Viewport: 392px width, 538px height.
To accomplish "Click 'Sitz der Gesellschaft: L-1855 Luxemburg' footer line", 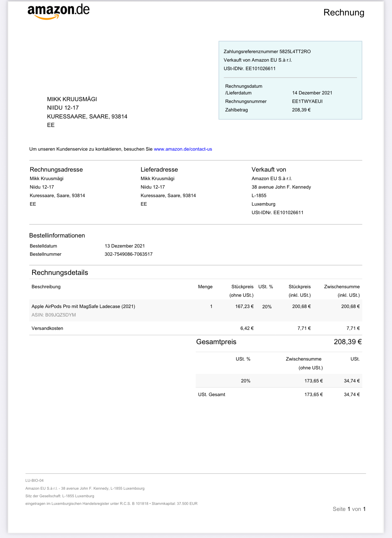I will point(60,496).
